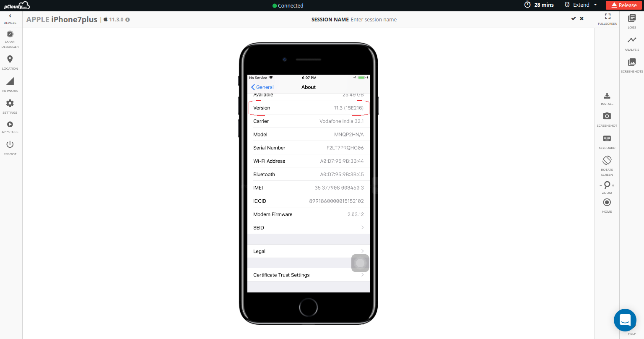The width and height of the screenshot is (644, 339).
Task: Select the Wi-Fi Address row
Action: click(x=309, y=161)
